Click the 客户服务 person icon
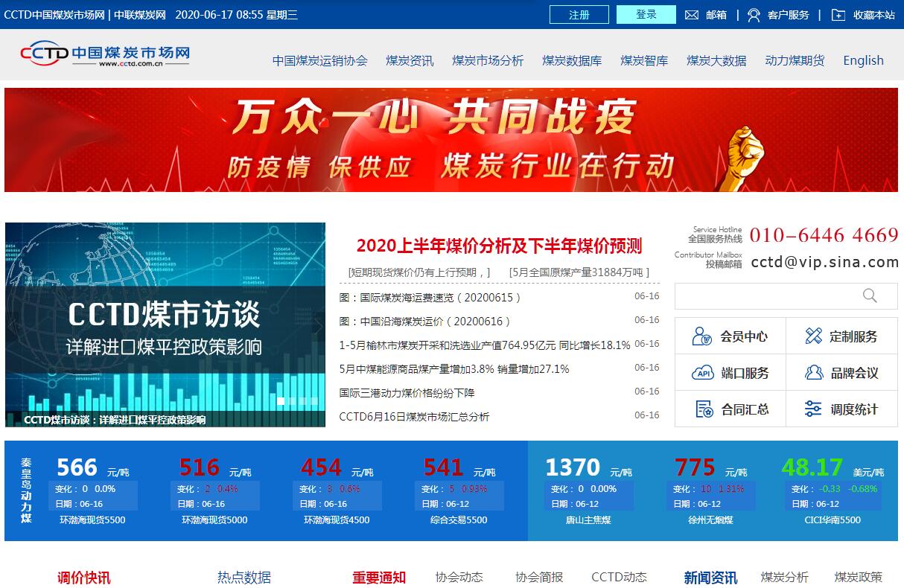 pyautogui.click(x=754, y=15)
